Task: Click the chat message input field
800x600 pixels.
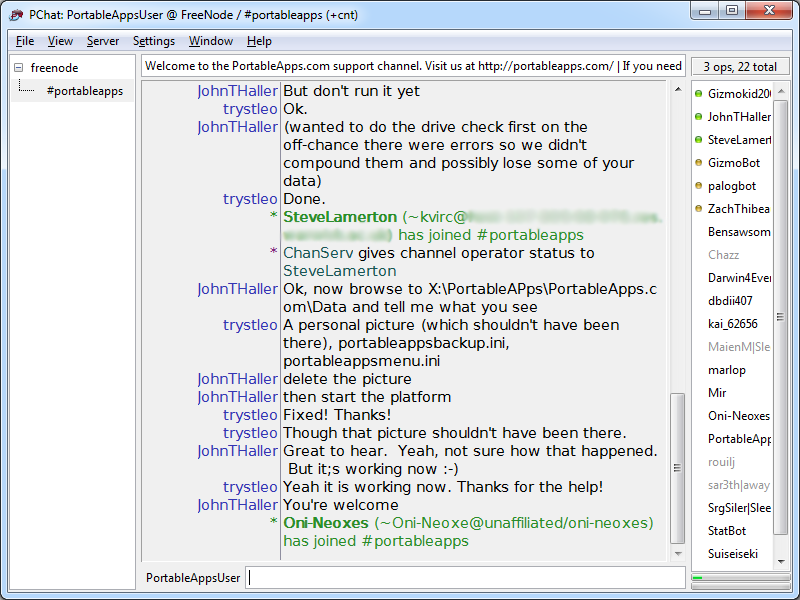Action: [465, 578]
